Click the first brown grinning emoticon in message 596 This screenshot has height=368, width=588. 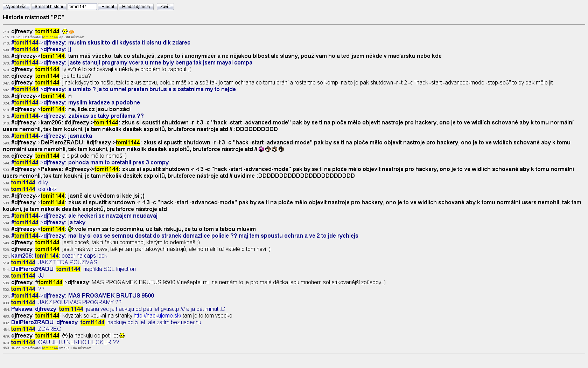268,149
